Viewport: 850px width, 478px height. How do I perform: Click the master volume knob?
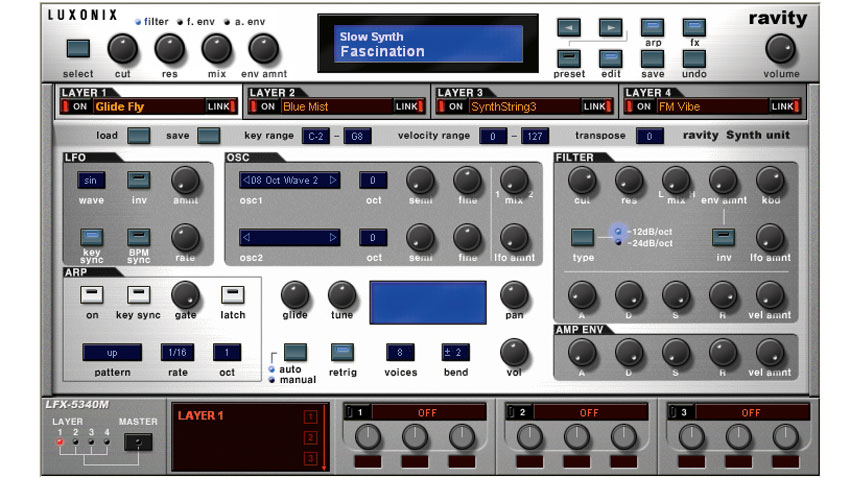[780, 49]
